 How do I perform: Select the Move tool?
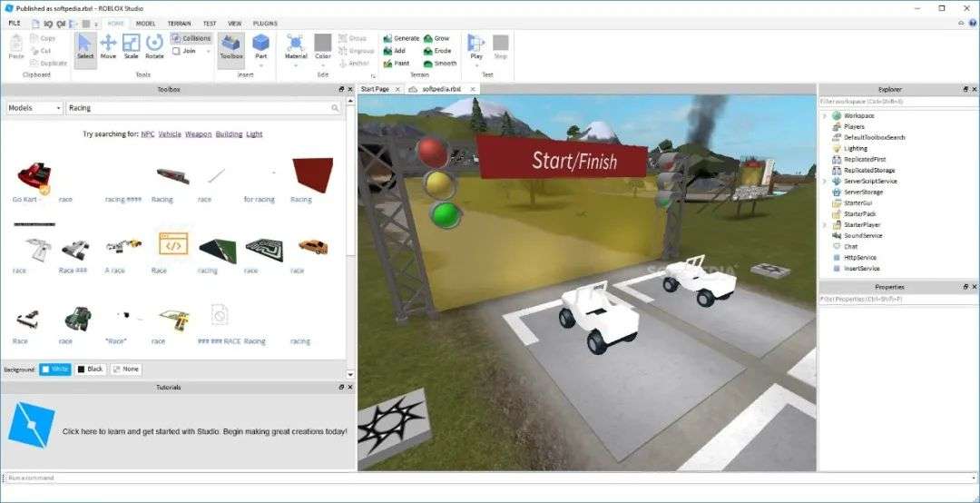[108, 47]
